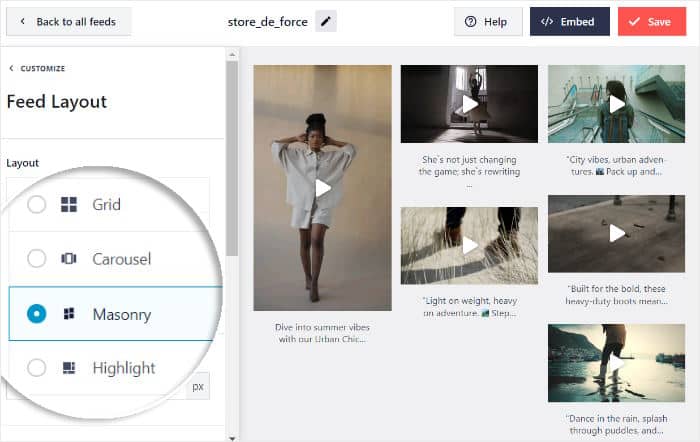Click the Highlight layout icon

pyautogui.click(x=69, y=368)
